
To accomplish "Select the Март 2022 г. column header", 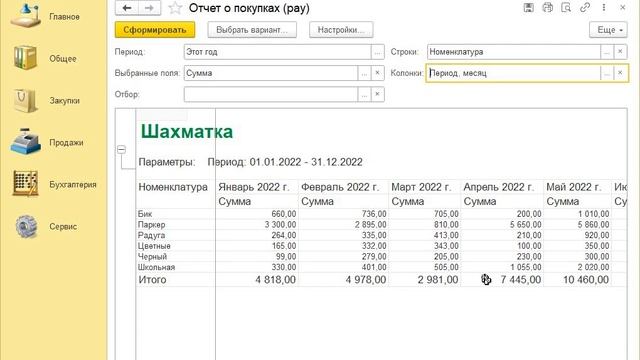I will [x=421, y=187].
